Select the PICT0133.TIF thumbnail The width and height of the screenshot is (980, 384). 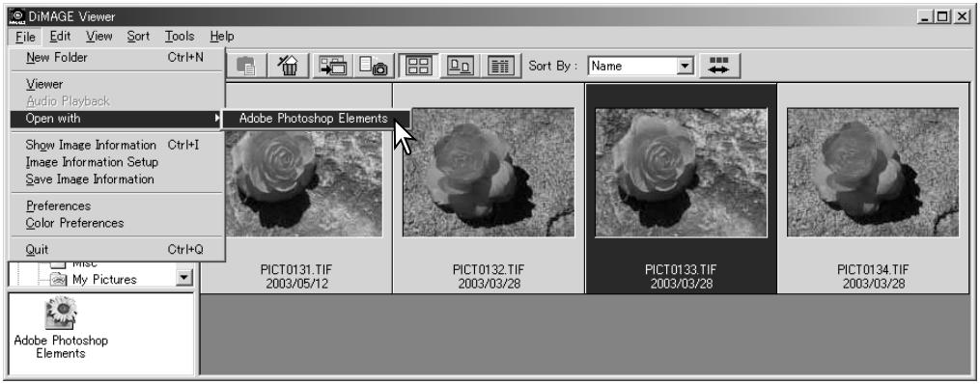pyautogui.click(x=681, y=173)
